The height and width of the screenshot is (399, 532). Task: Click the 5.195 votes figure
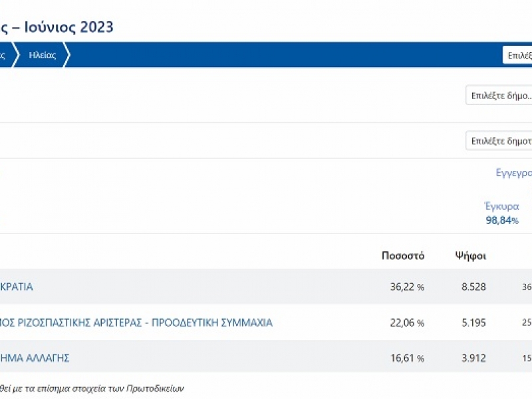(473, 323)
